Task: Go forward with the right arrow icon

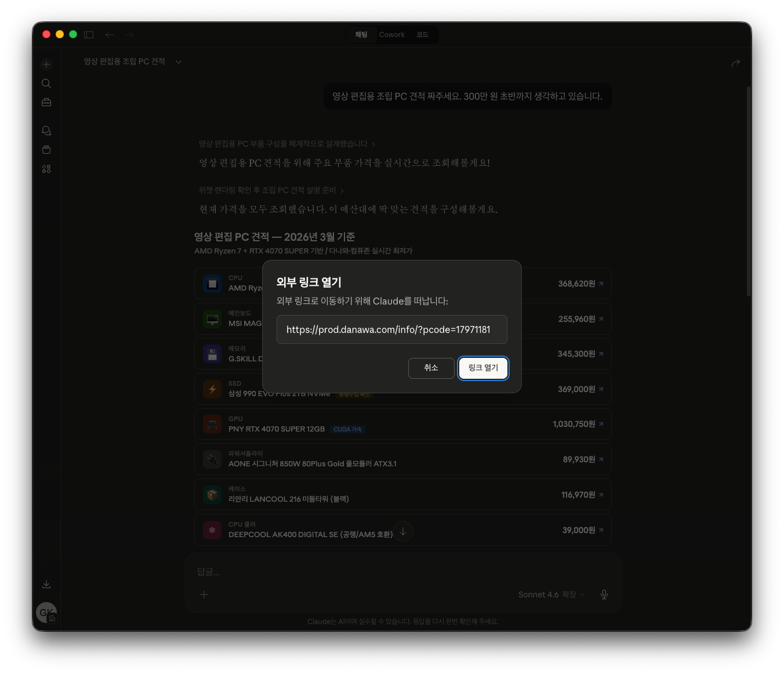Action: point(129,35)
